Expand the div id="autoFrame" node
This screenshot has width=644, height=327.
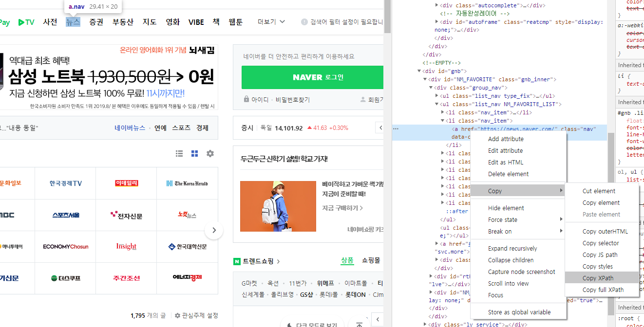click(437, 22)
